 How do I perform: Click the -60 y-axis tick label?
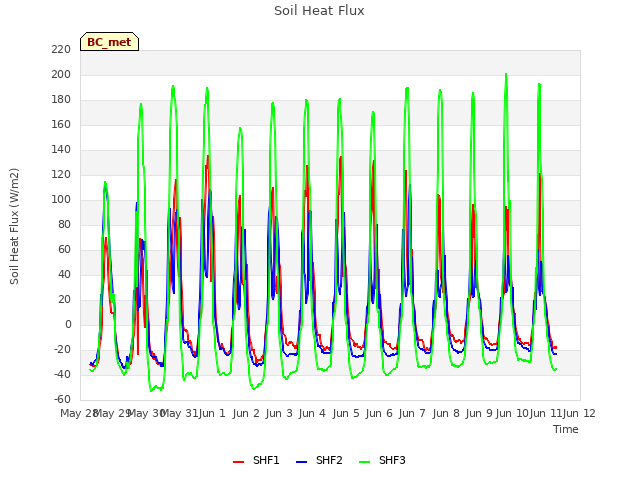[x=62, y=400]
